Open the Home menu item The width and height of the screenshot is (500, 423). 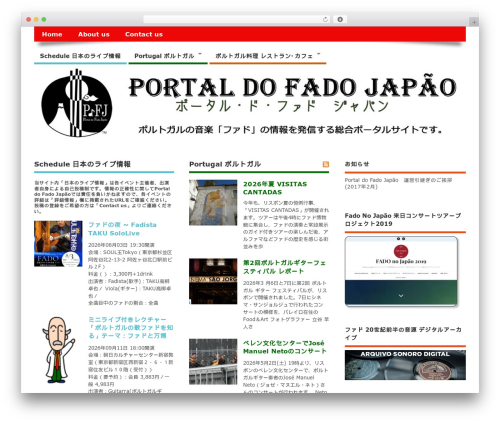(x=52, y=34)
